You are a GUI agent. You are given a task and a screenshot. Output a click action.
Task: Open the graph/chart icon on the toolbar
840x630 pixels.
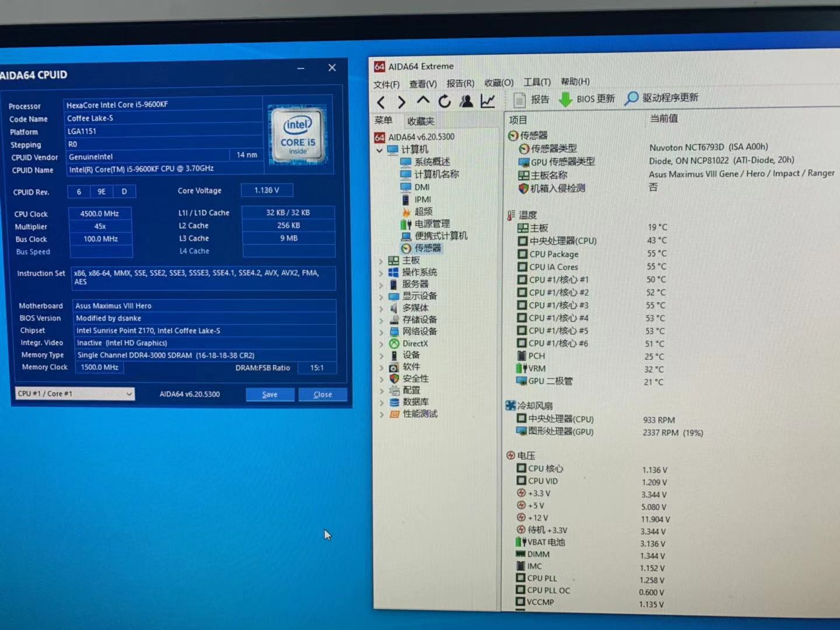pos(488,100)
